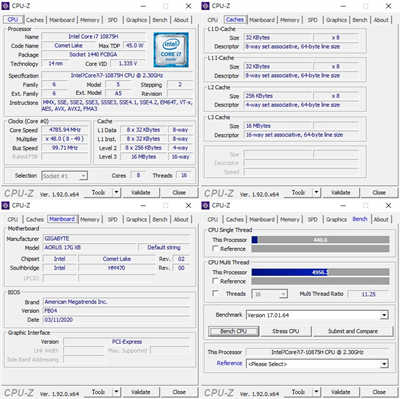400x399 pixels.
Task: Click the CPU-Z app icon in Caches window title bar
Action: [205, 6]
